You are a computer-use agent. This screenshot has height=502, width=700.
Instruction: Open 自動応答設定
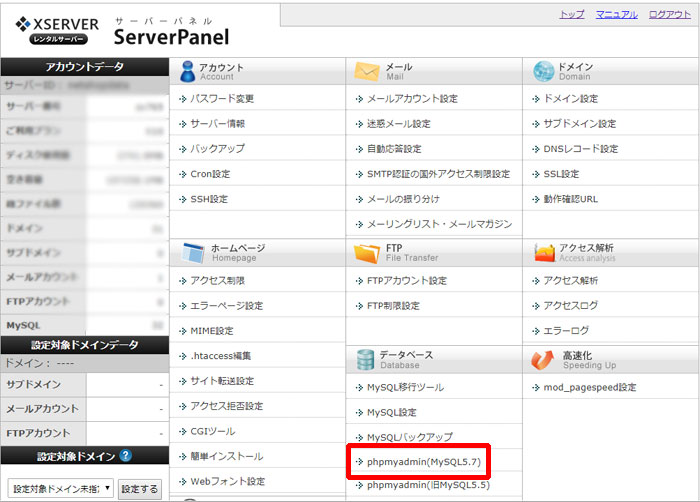394,149
